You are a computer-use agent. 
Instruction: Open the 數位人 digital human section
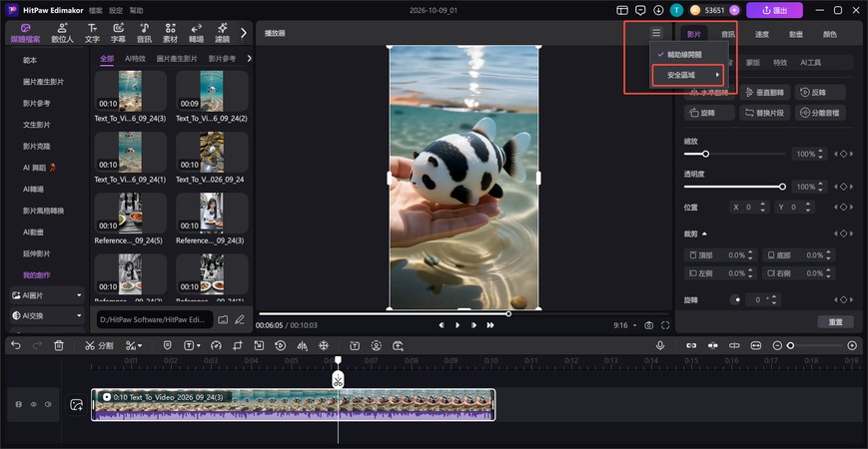[62, 33]
